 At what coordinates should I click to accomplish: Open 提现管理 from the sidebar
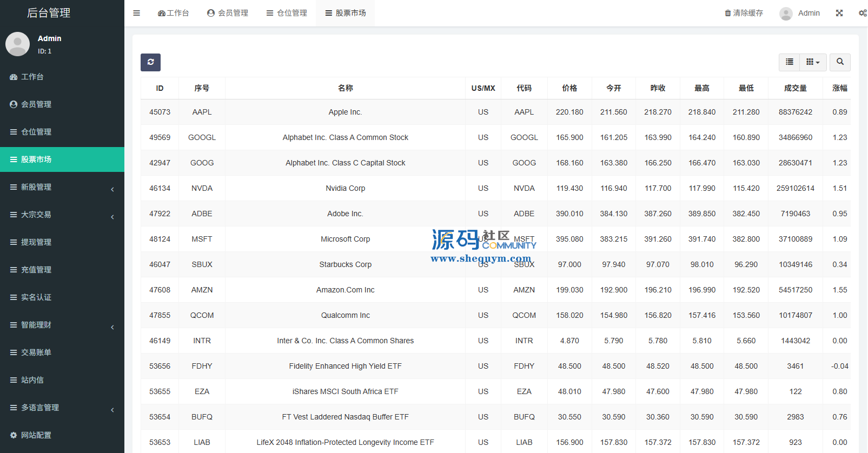[x=36, y=242]
